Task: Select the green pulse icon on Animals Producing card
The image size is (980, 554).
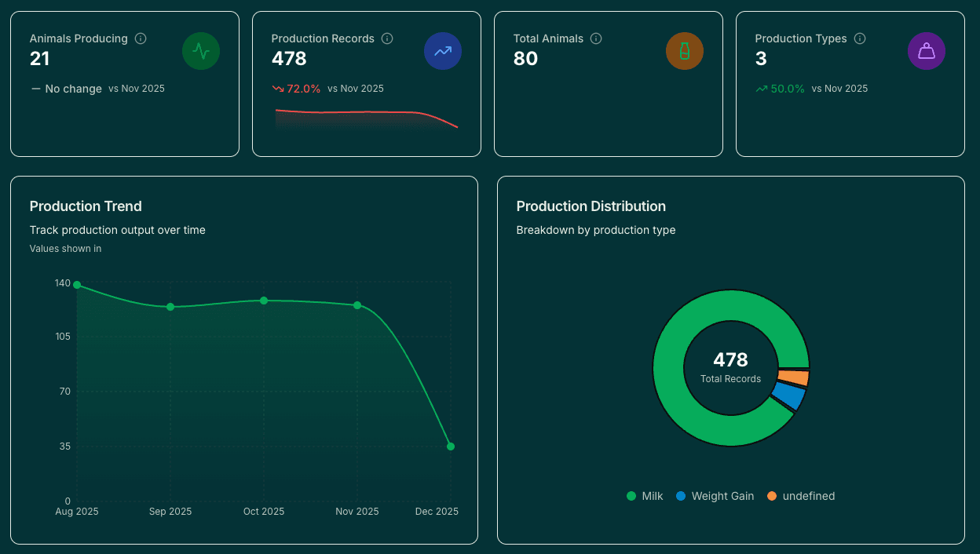Action: pyautogui.click(x=201, y=50)
